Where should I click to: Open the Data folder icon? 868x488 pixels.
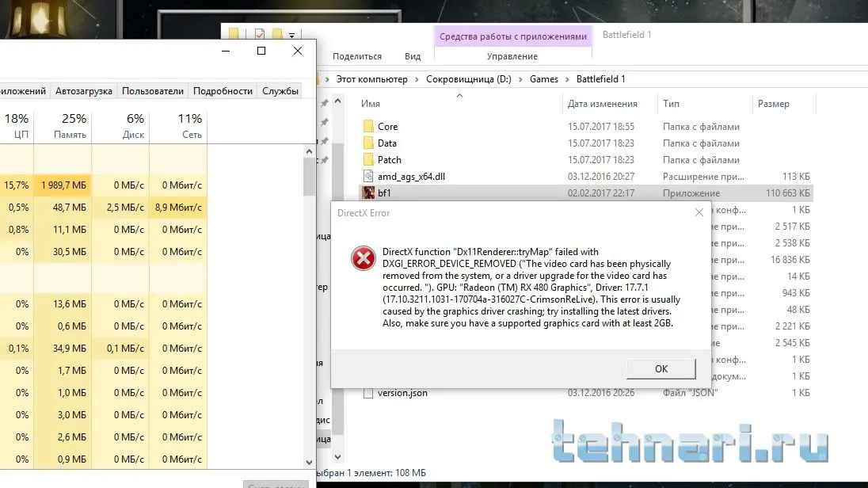point(368,143)
